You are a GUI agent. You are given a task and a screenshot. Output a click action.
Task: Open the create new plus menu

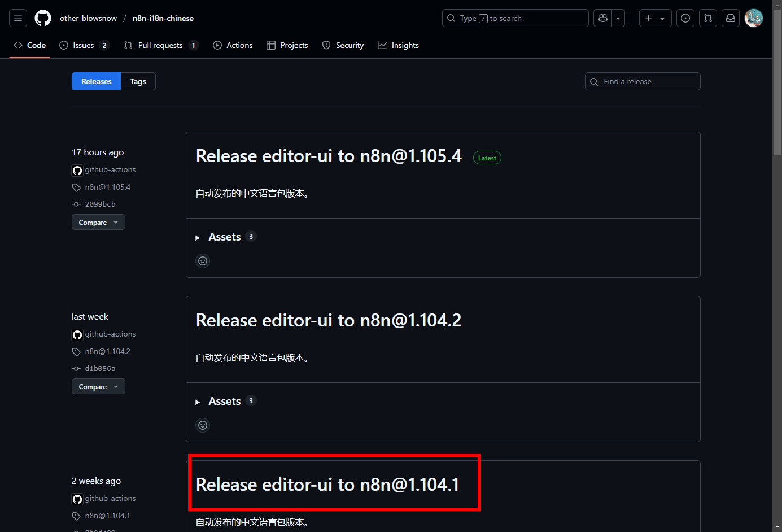(655, 18)
